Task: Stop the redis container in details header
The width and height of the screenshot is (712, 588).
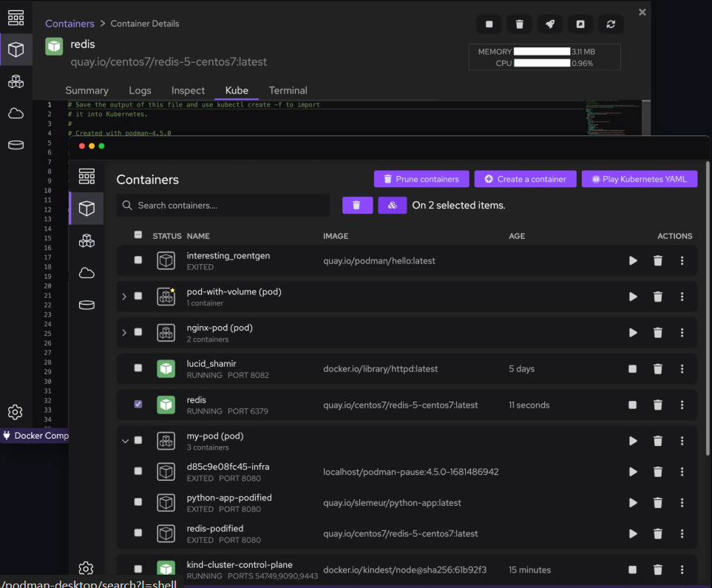Action: tap(489, 24)
